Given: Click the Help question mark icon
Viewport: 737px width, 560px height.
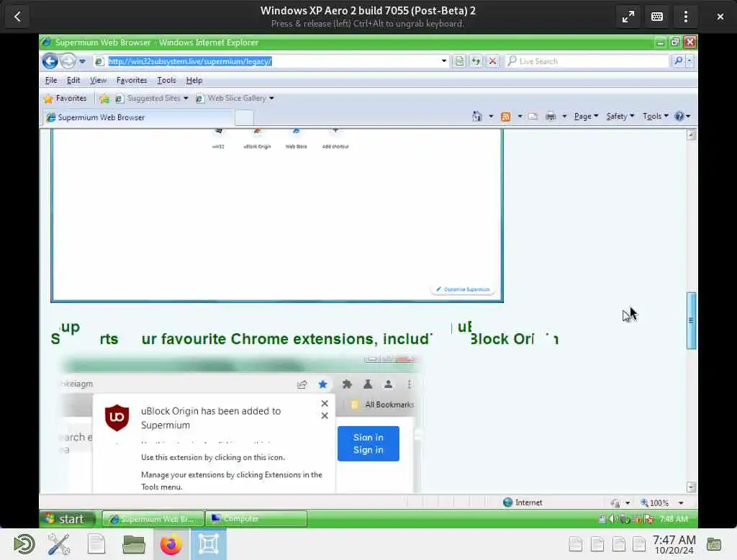Looking at the screenshot, I should click(679, 116).
